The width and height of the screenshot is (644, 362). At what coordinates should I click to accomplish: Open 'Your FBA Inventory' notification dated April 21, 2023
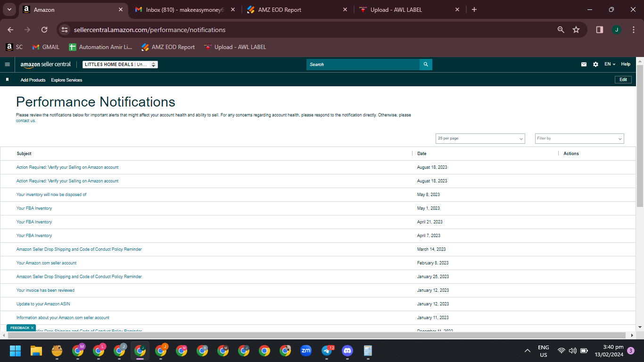coord(34,222)
